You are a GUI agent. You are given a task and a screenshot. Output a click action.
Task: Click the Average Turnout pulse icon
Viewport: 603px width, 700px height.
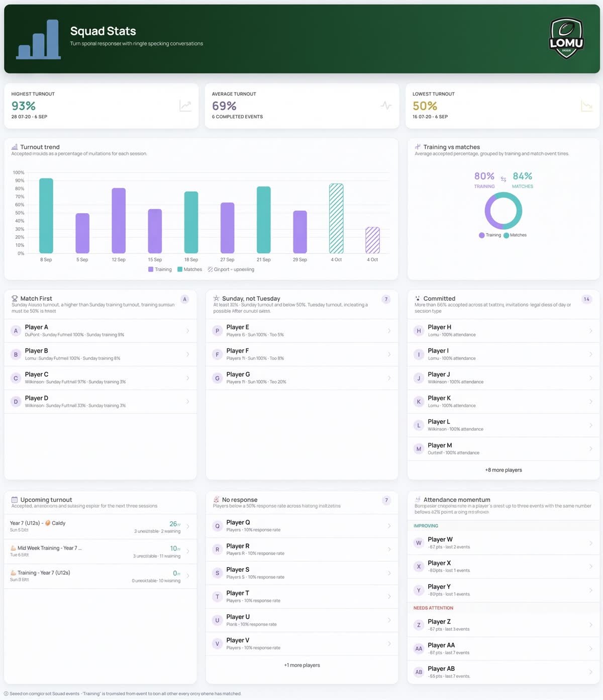(x=386, y=106)
